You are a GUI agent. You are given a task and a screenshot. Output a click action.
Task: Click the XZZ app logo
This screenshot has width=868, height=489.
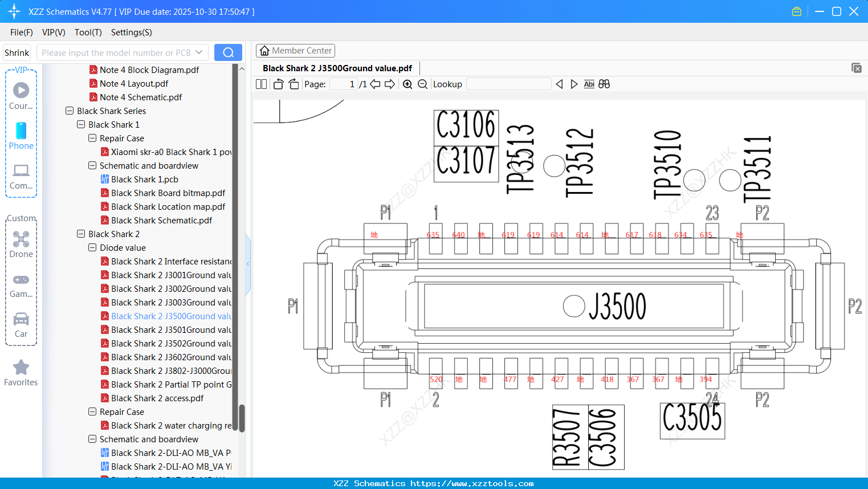pyautogui.click(x=14, y=11)
